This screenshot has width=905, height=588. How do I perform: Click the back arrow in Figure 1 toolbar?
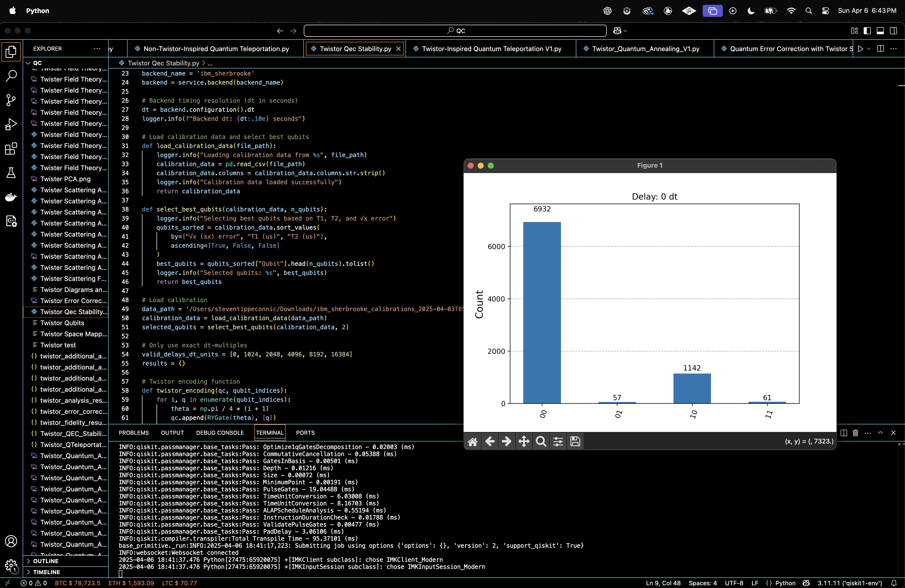(490, 441)
